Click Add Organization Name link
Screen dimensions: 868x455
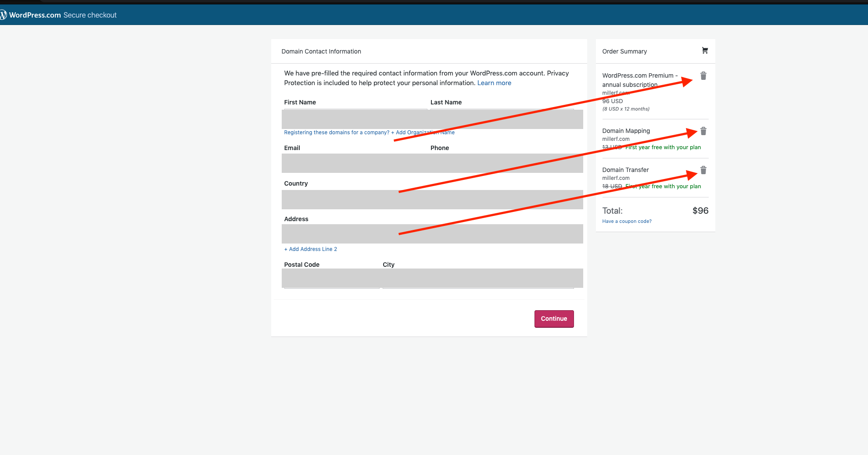(x=423, y=133)
